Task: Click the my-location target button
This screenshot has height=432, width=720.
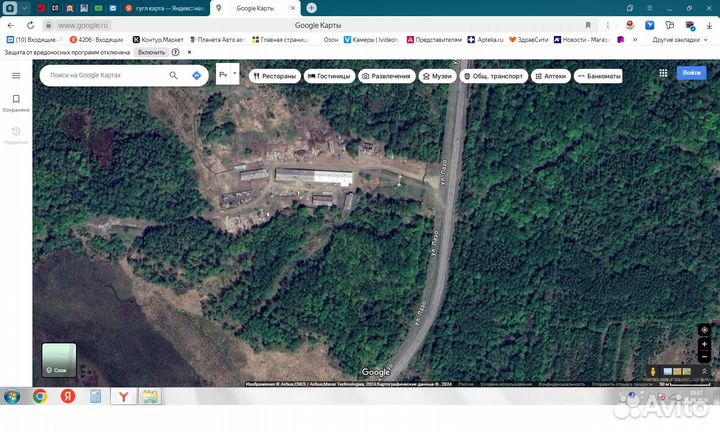Action: [x=705, y=329]
